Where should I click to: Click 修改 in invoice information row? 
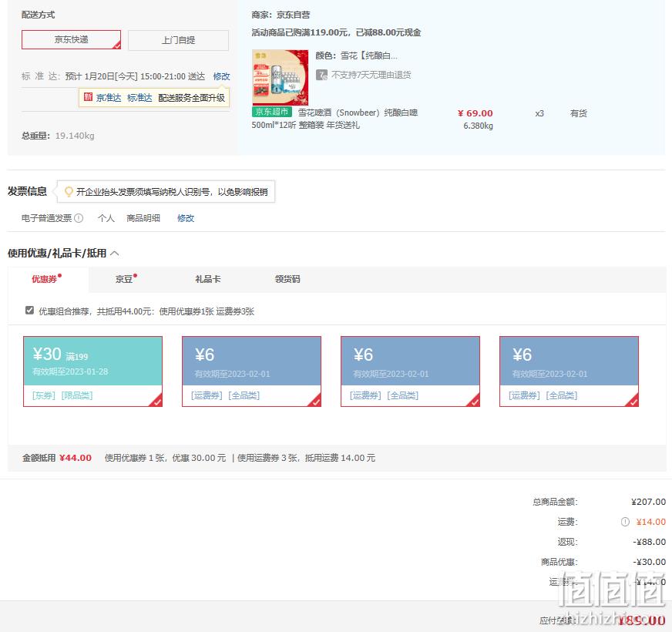(x=186, y=218)
